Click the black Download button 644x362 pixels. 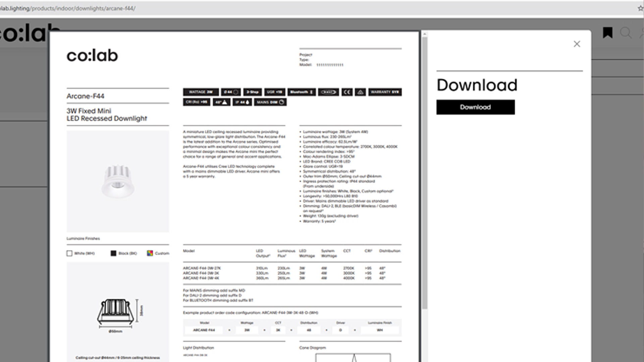475,107
